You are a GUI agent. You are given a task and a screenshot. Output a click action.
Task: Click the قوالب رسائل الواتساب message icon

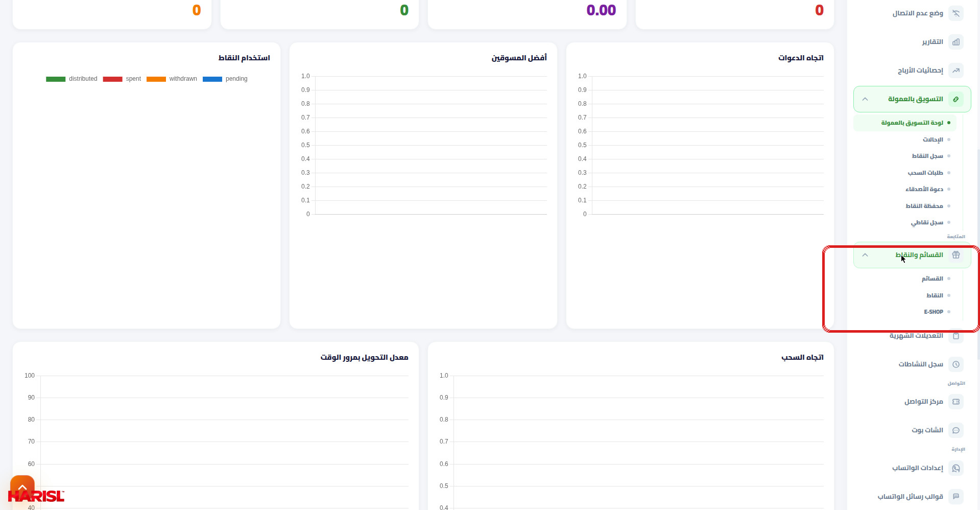(956, 497)
